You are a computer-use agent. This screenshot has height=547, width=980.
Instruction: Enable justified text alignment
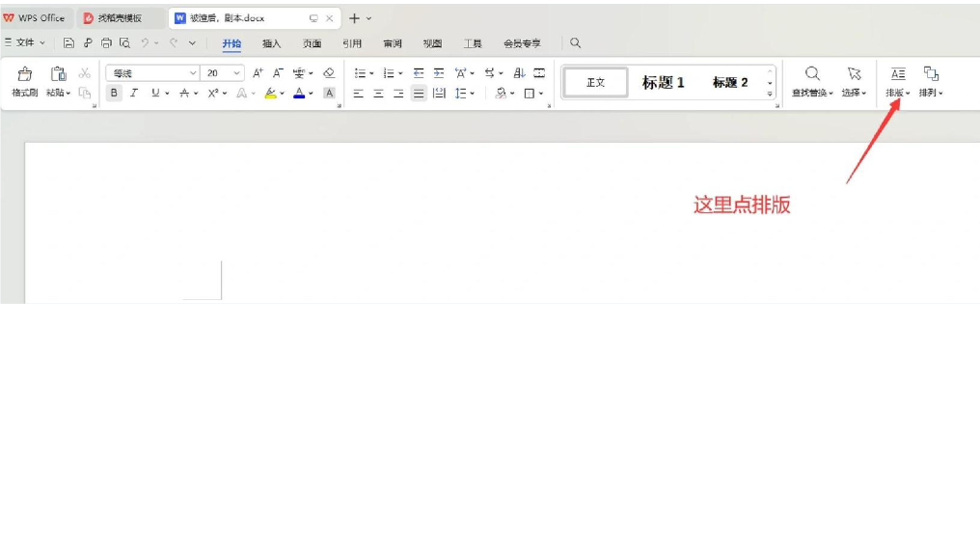419,94
